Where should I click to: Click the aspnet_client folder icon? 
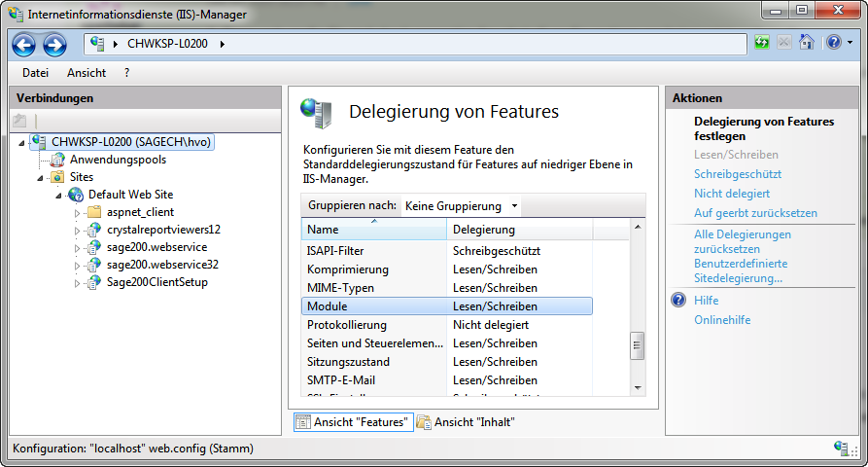pos(94,212)
